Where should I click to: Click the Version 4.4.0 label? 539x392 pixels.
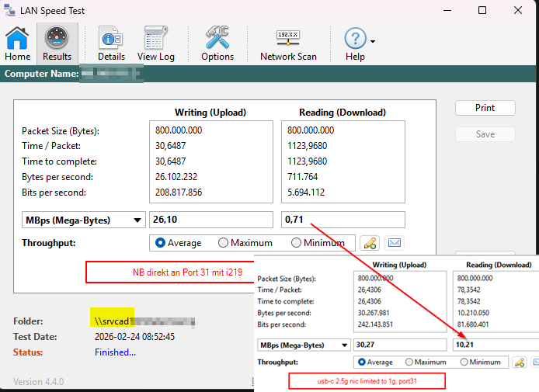pos(39,382)
